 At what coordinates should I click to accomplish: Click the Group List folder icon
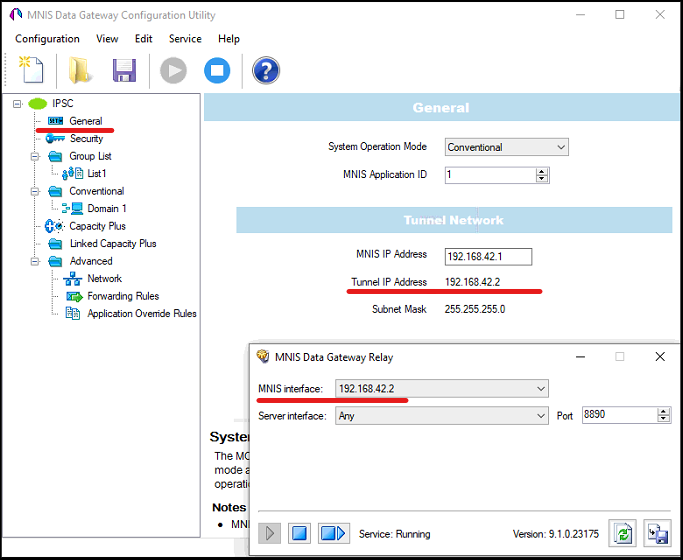[55, 156]
